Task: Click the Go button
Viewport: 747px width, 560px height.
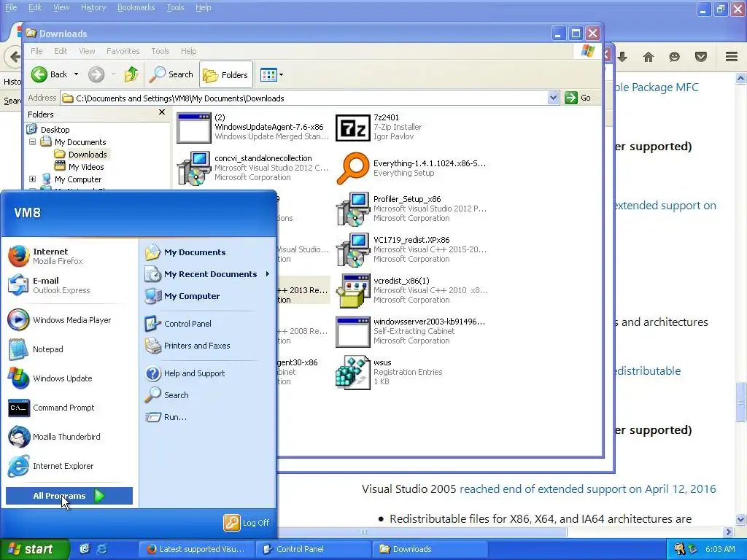Action: point(578,98)
